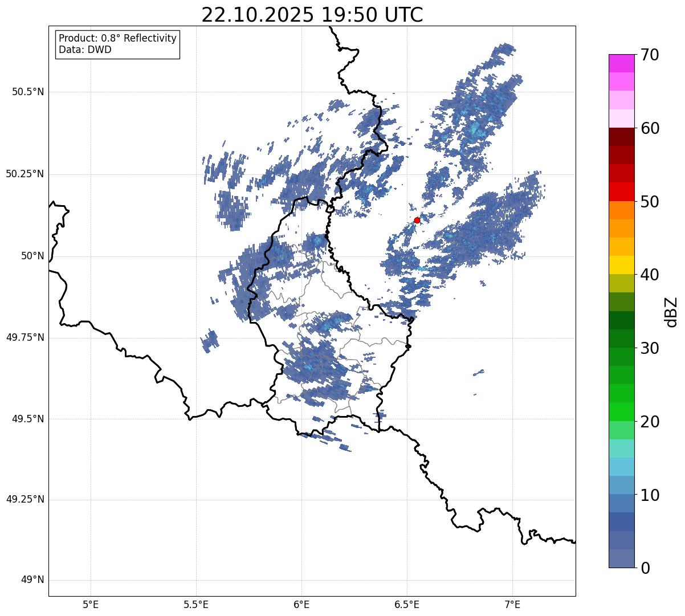Click the colorbar tick label 30
685x616 pixels.
650,348
